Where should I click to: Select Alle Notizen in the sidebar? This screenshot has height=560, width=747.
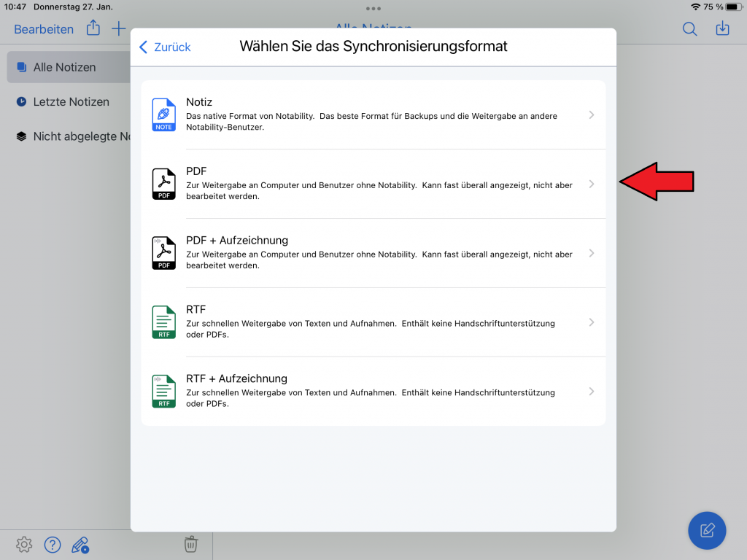point(64,67)
